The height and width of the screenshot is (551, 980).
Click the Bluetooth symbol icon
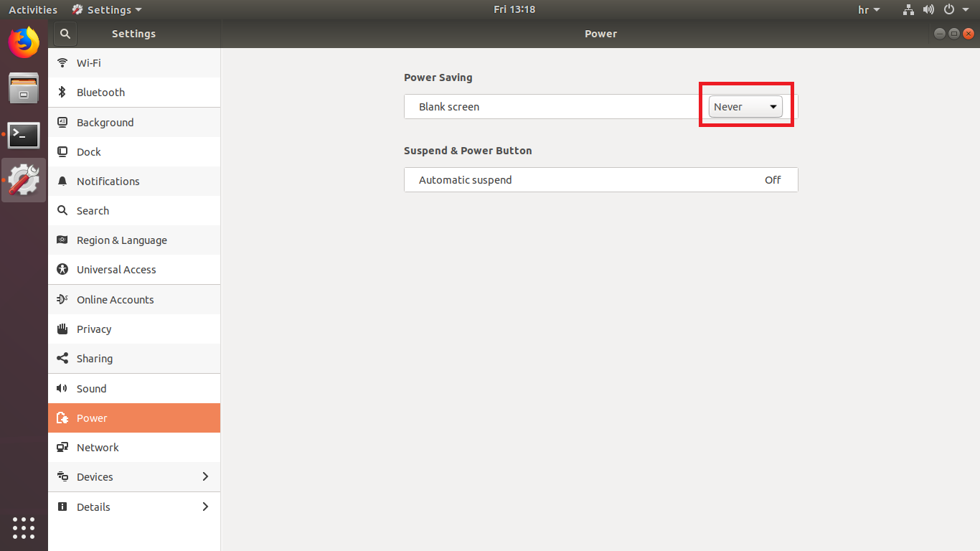coord(62,93)
